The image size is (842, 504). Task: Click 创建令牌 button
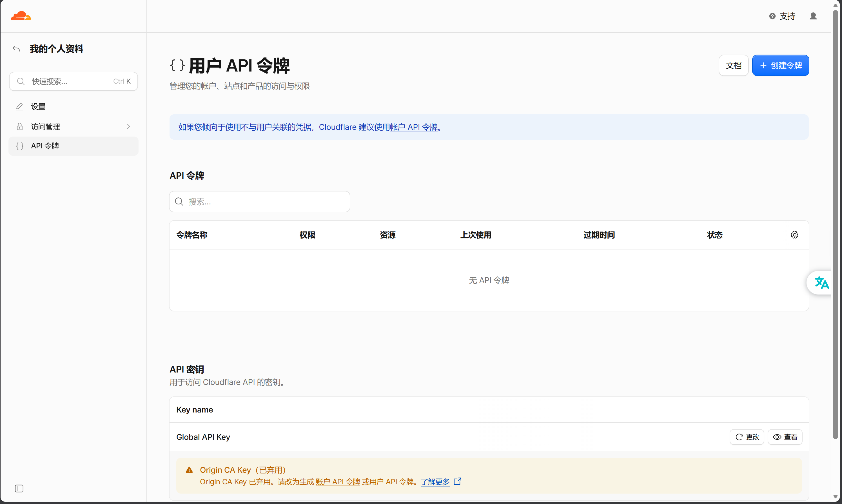click(781, 65)
